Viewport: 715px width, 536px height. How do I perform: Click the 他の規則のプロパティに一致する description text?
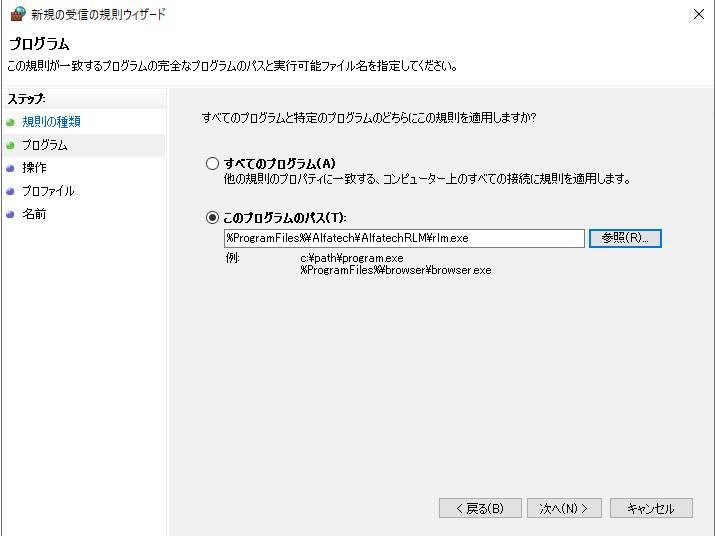click(427, 179)
